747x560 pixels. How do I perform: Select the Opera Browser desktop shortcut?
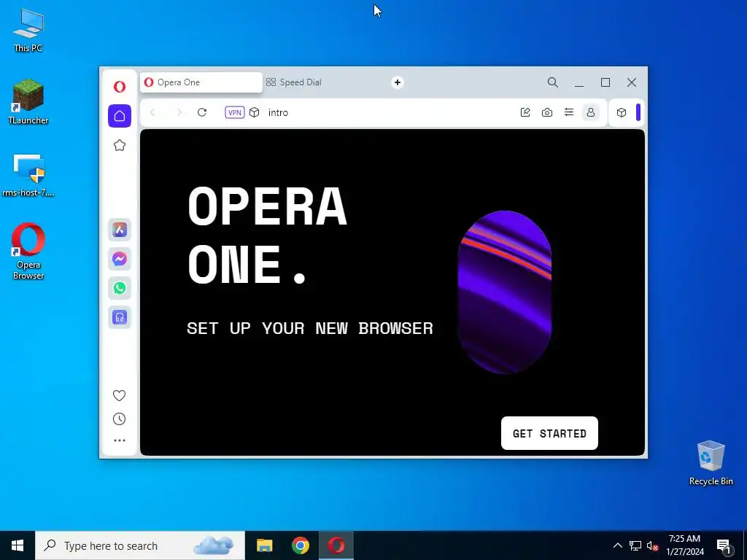point(28,252)
